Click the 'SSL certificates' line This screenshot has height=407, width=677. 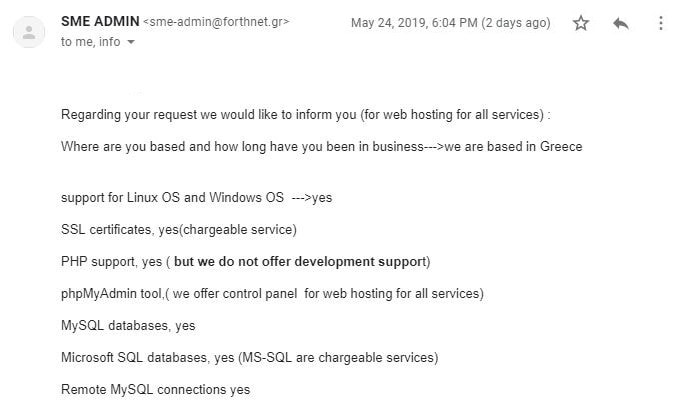179,230
